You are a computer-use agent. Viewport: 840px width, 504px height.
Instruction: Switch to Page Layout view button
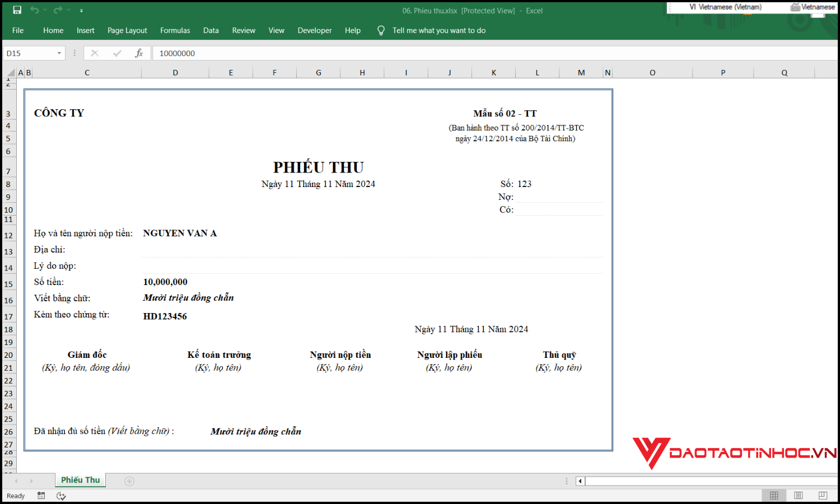click(799, 496)
